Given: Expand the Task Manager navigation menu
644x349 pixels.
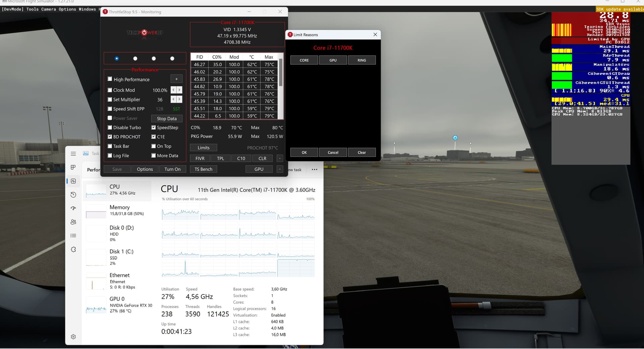Looking at the screenshot, I should click(73, 154).
